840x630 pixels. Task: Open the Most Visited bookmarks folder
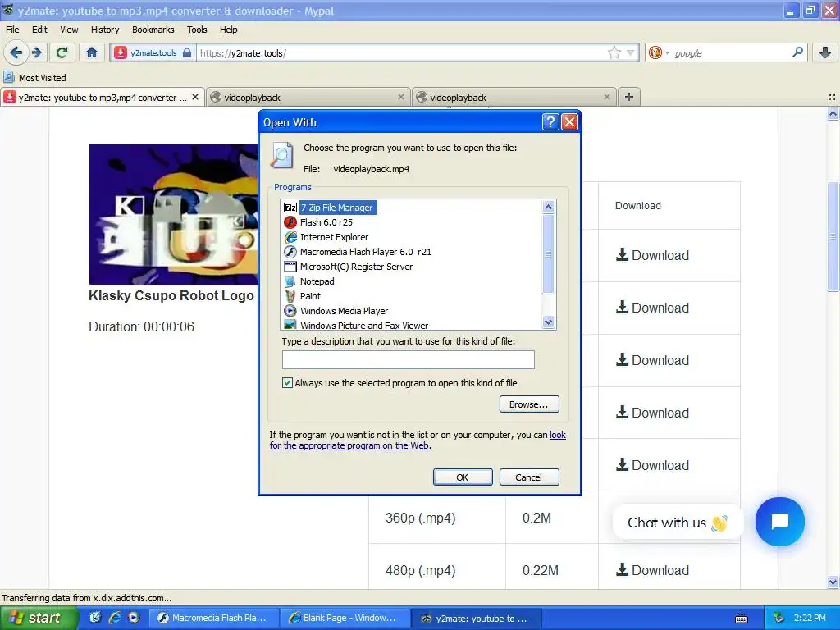(x=34, y=78)
